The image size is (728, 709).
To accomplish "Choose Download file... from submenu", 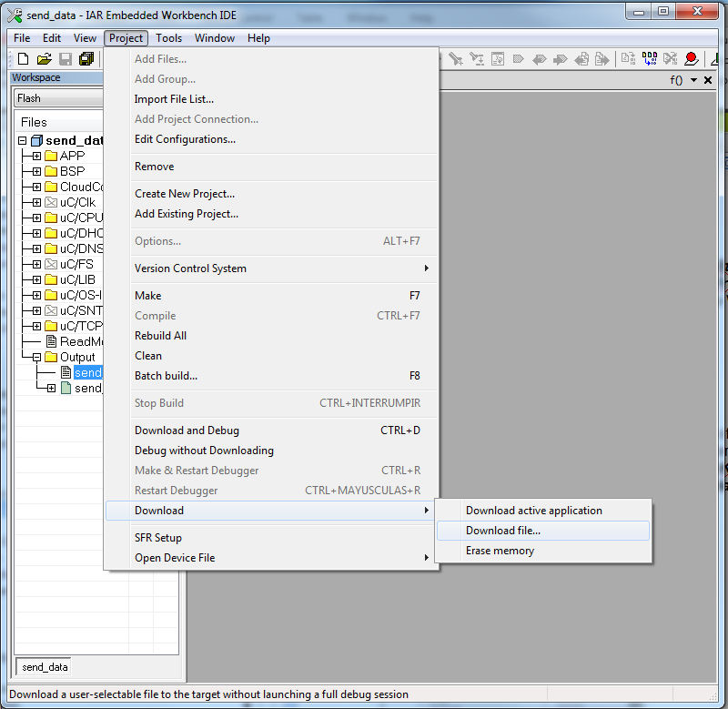I will pyautogui.click(x=502, y=531).
